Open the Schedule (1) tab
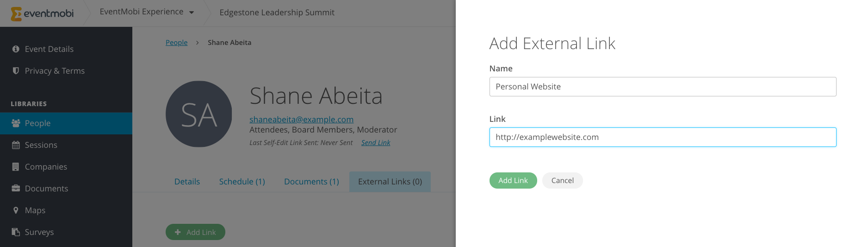This screenshot has height=247, width=868. (242, 182)
